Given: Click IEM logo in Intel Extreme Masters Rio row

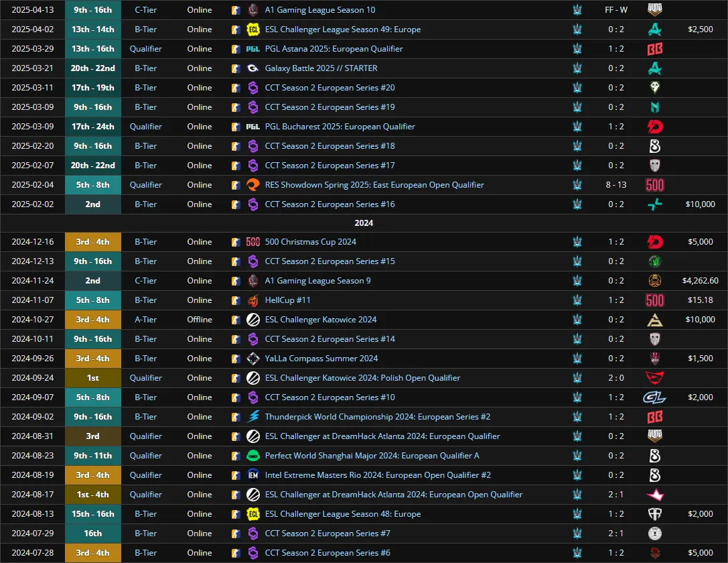Looking at the screenshot, I should click(x=253, y=475).
